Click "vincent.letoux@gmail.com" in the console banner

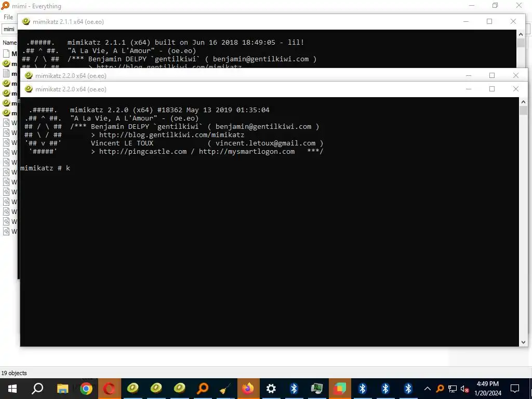tap(265, 143)
